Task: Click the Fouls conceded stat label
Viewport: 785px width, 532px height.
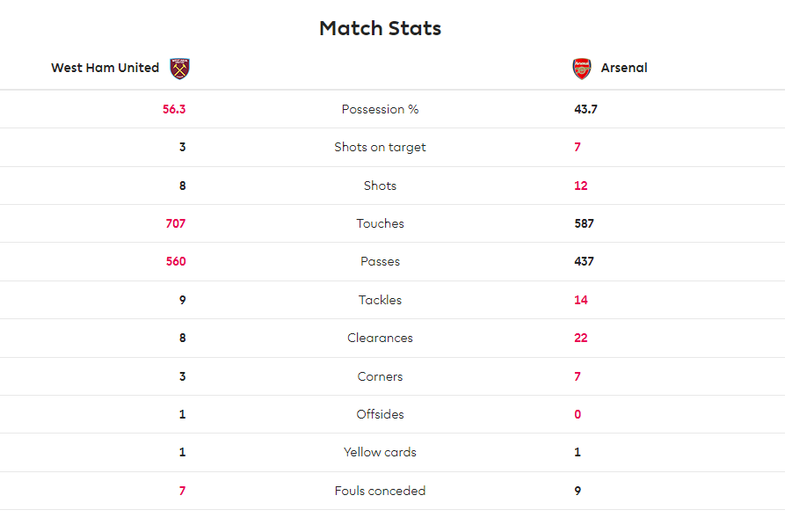Action: coord(380,491)
